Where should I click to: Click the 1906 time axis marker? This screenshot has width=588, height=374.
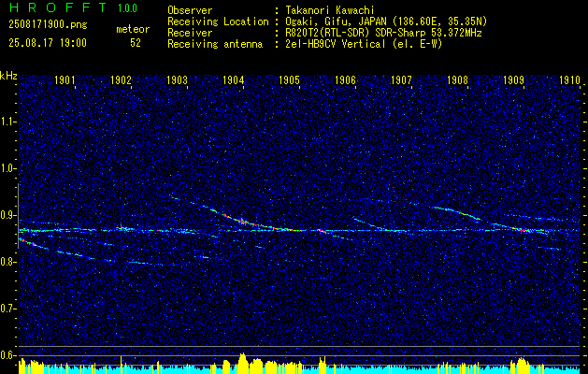[345, 79]
